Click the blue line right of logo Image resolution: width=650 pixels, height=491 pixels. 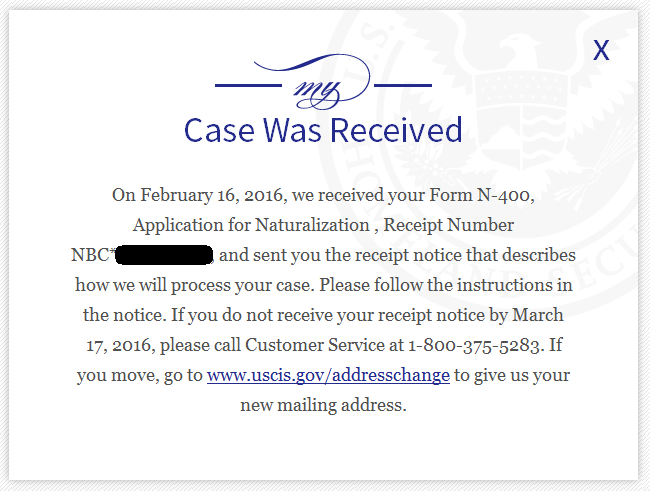point(403,85)
